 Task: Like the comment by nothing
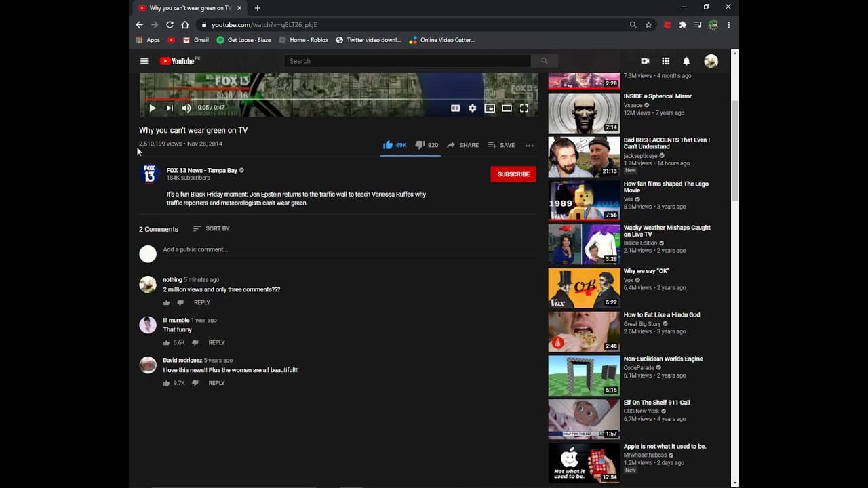click(166, 303)
